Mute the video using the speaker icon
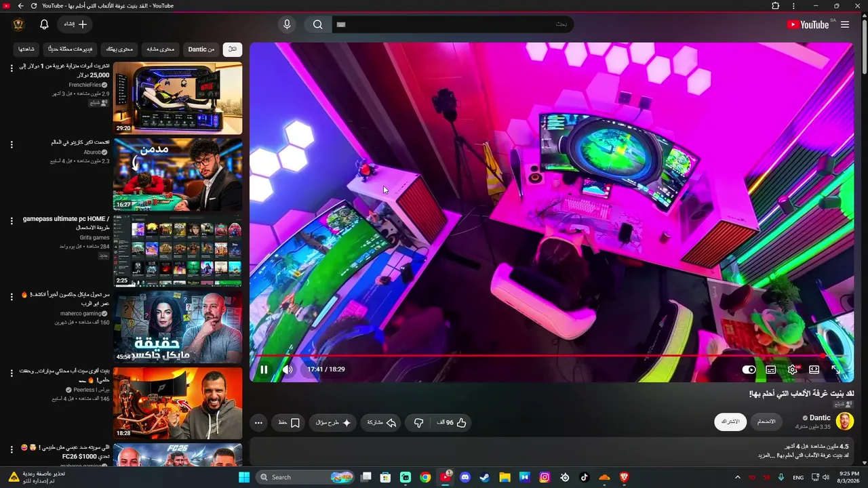Screen dimensions: 868x488 (288, 369)
